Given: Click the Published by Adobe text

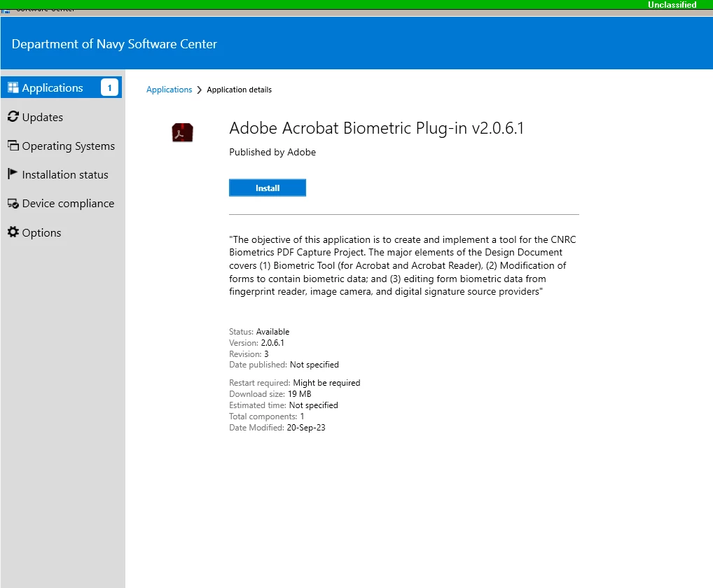Looking at the screenshot, I should 272,152.
